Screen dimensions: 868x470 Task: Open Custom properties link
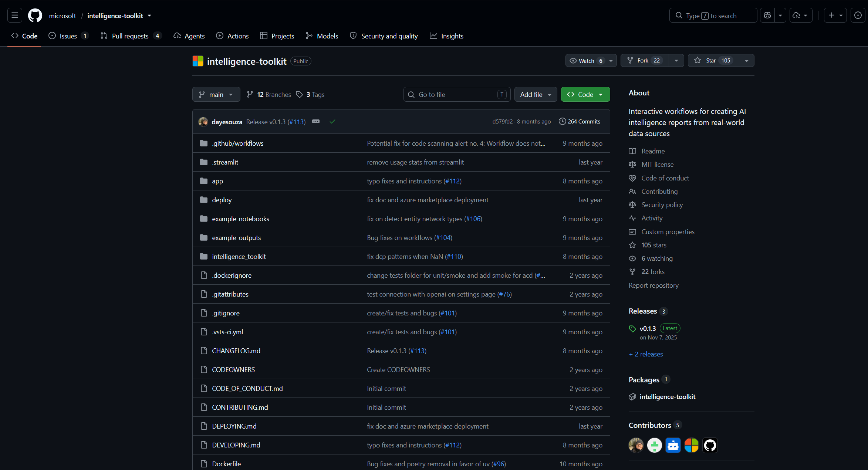point(668,232)
